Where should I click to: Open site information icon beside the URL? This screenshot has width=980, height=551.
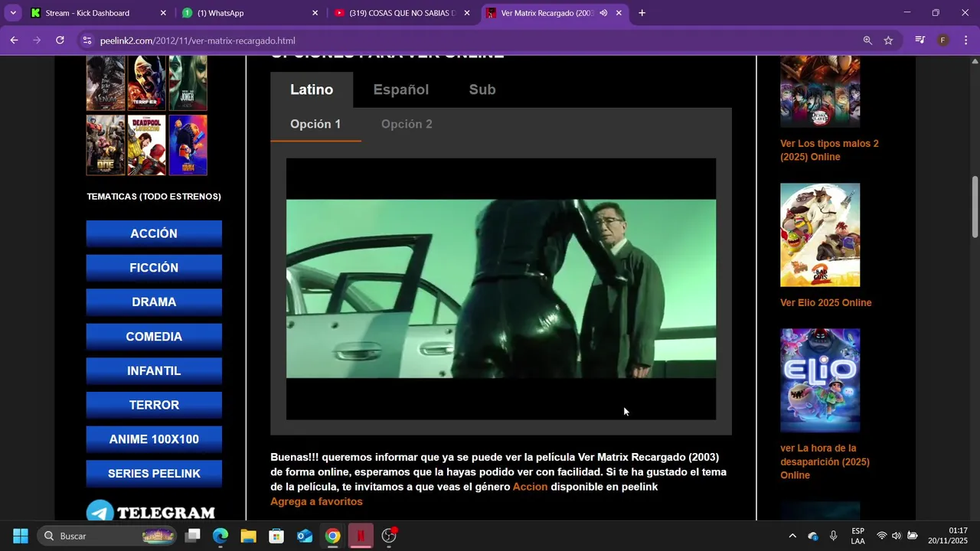(87, 41)
